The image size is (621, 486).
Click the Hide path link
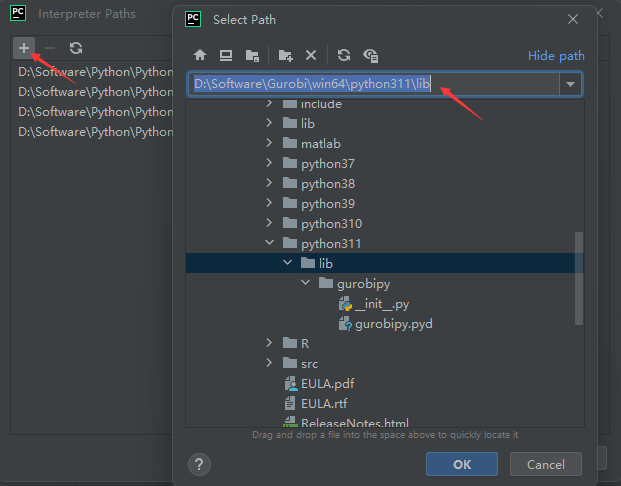click(x=555, y=56)
